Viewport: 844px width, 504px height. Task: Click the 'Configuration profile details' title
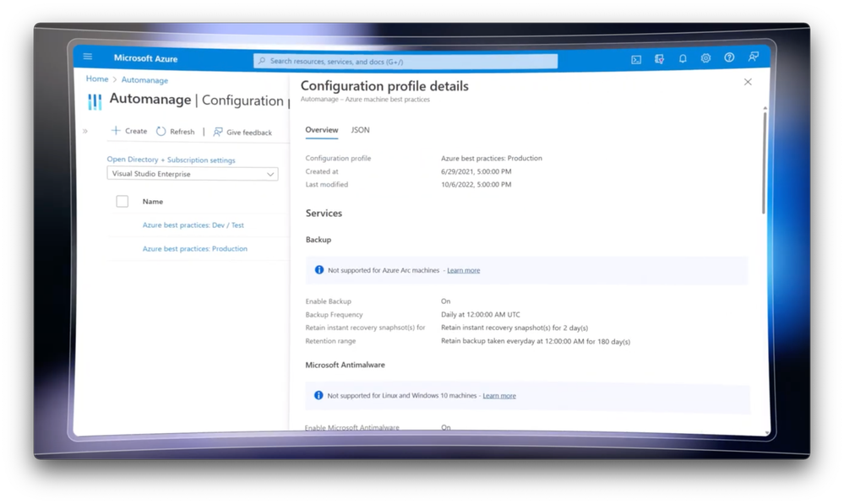(x=385, y=86)
